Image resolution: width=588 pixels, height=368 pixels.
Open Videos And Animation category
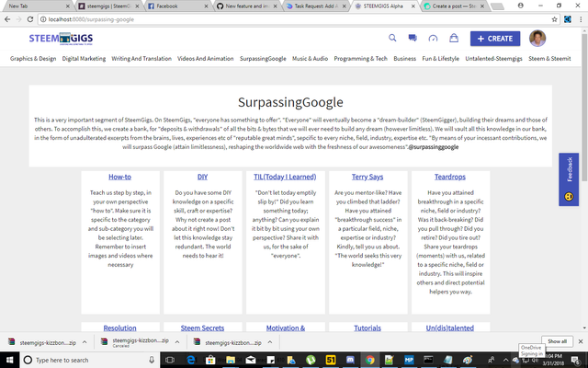click(x=206, y=59)
